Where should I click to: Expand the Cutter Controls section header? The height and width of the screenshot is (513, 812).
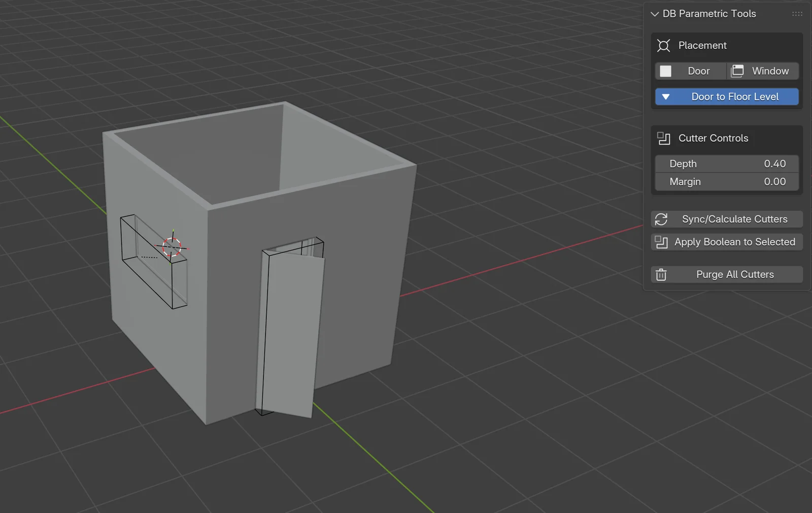(x=713, y=138)
